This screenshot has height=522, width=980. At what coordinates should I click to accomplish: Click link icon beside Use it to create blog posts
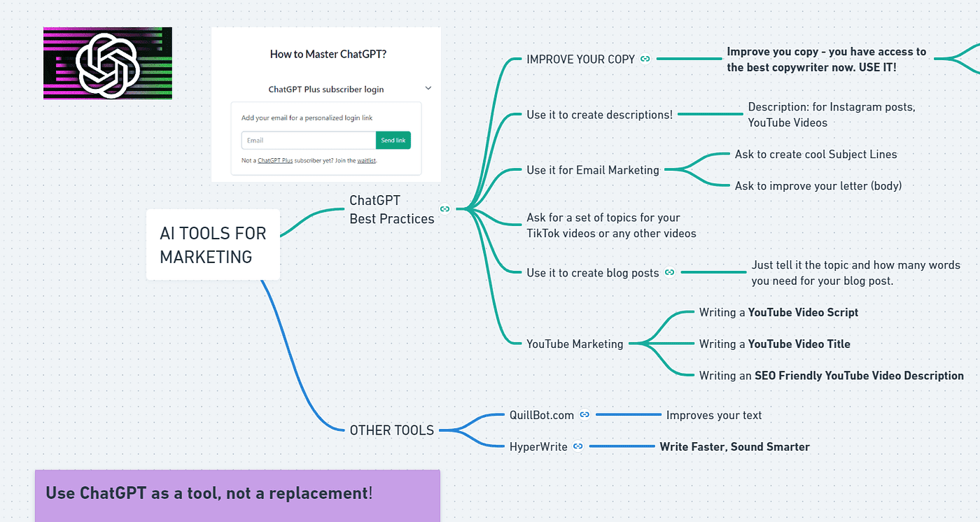coord(670,272)
